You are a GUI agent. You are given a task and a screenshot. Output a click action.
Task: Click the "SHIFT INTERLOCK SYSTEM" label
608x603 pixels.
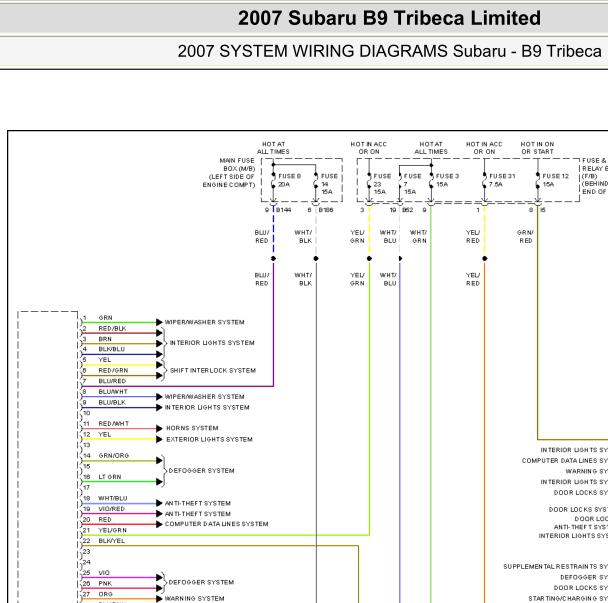[212, 371]
